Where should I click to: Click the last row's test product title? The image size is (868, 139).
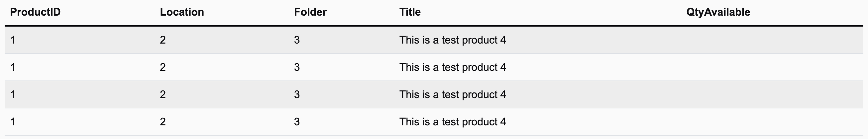453,122
